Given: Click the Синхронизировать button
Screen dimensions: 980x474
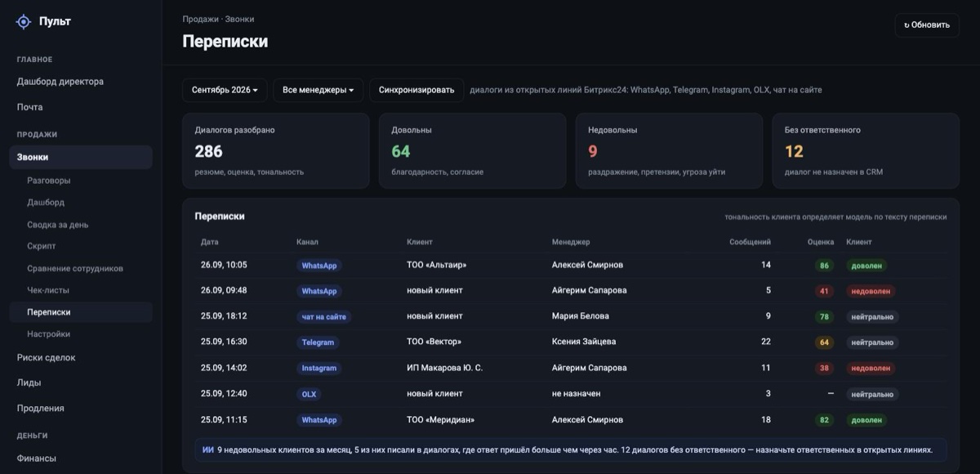Looking at the screenshot, I should [x=416, y=90].
